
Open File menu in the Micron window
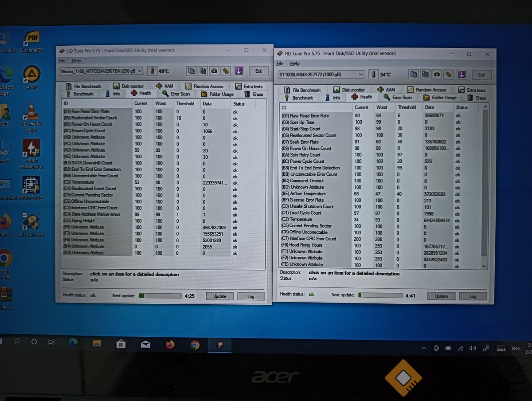point(62,61)
